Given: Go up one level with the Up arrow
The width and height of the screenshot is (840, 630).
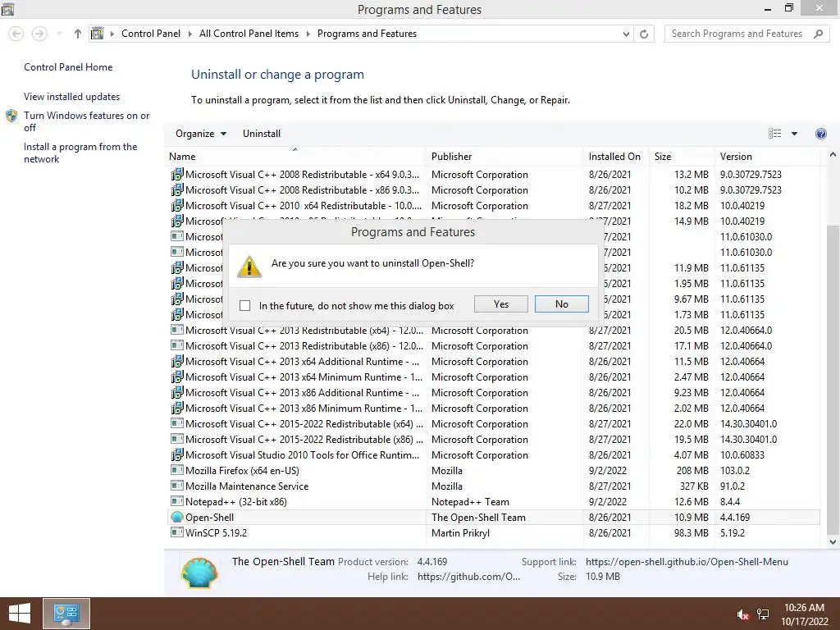Looking at the screenshot, I should pyautogui.click(x=78, y=34).
